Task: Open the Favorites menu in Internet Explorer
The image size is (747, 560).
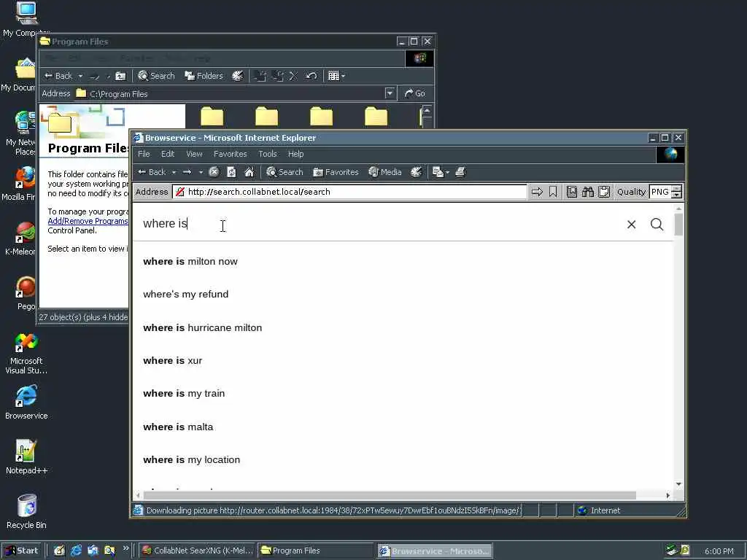Action: pyautogui.click(x=230, y=155)
